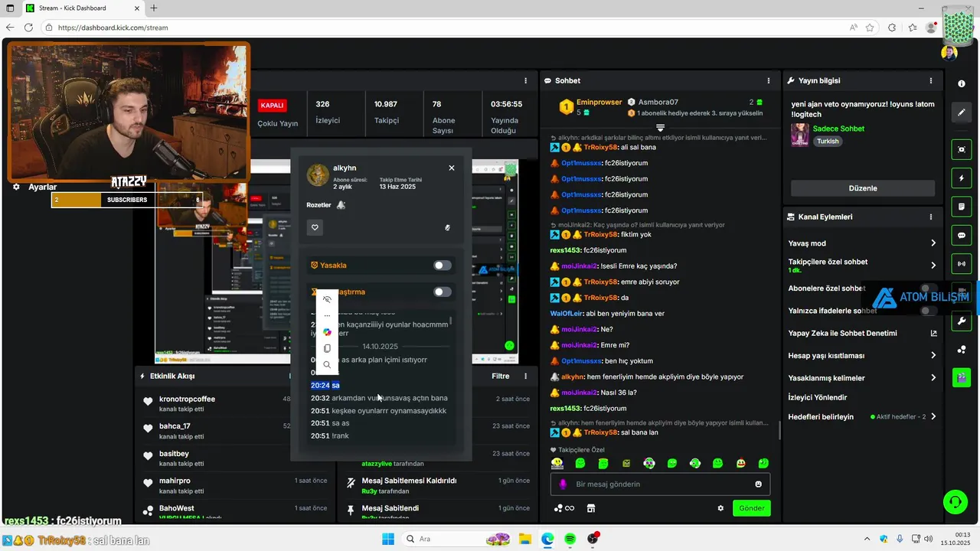Toggle the chat bubble sidebar icon
This screenshot has width=980, height=551.
pos(962,236)
